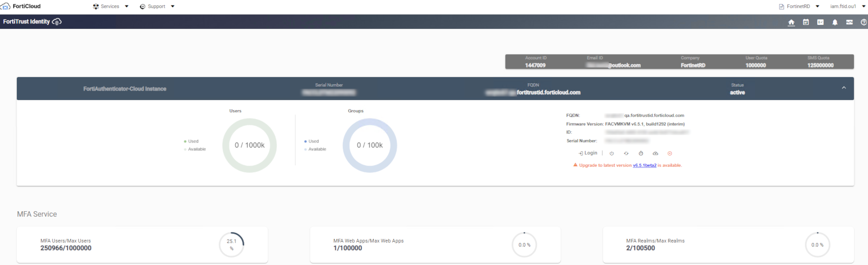Open the help question mark icon
Viewport: 868px width, 265px height.
point(864,22)
